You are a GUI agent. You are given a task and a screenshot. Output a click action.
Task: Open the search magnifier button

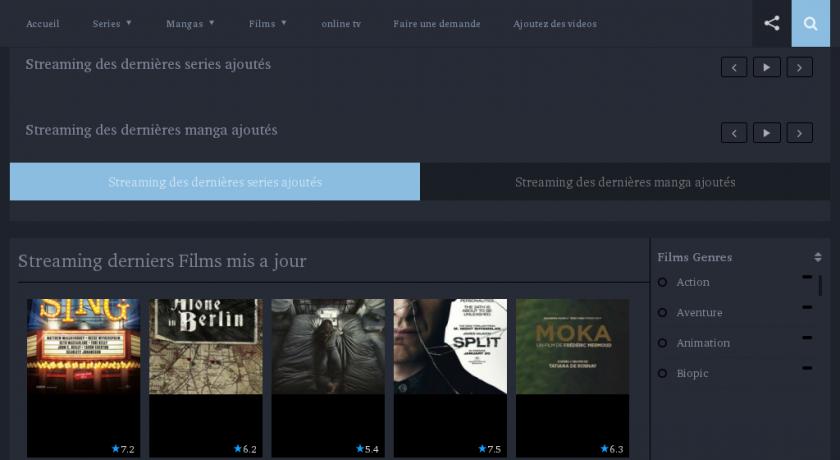(x=811, y=23)
